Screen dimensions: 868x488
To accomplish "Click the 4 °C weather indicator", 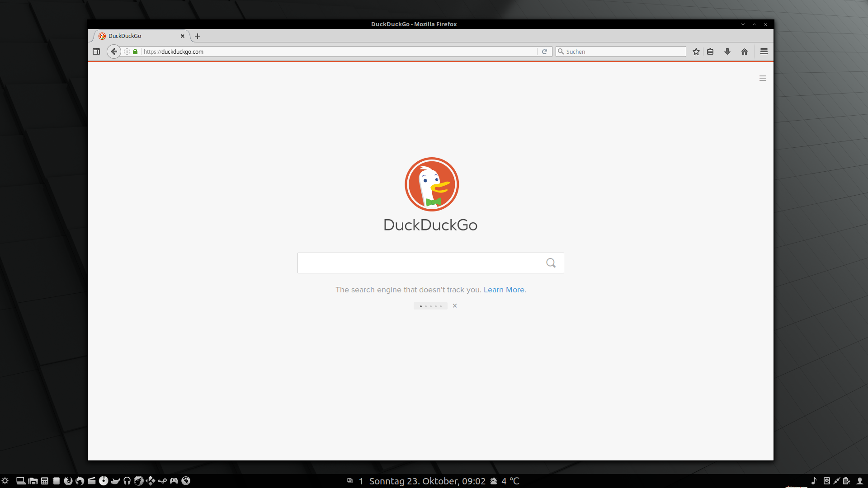I will (505, 481).
